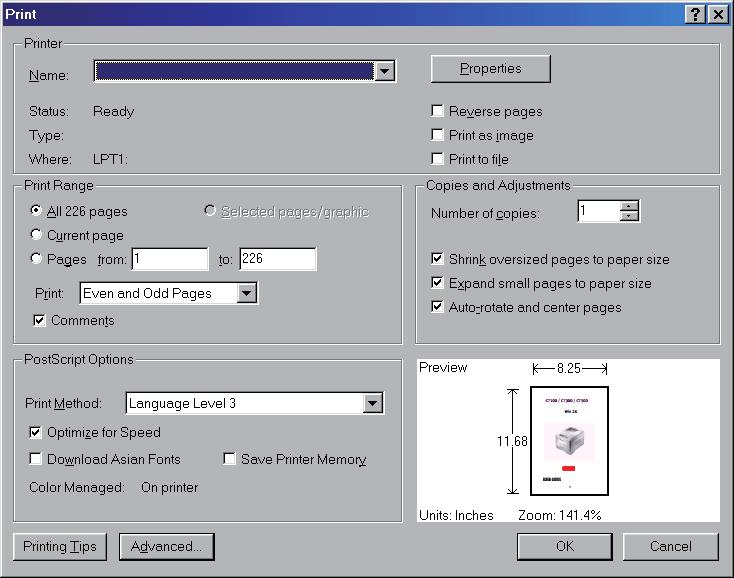Open the Print Method Language Level dropdown
Viewport: 734px width, 578px height.
tap(255, 403)
